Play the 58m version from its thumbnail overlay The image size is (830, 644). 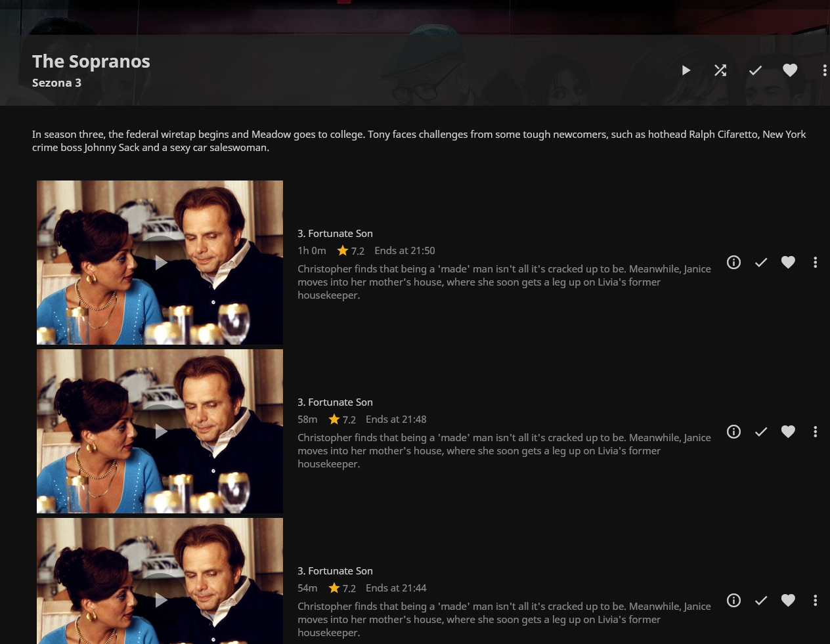(x=160, y=431)
